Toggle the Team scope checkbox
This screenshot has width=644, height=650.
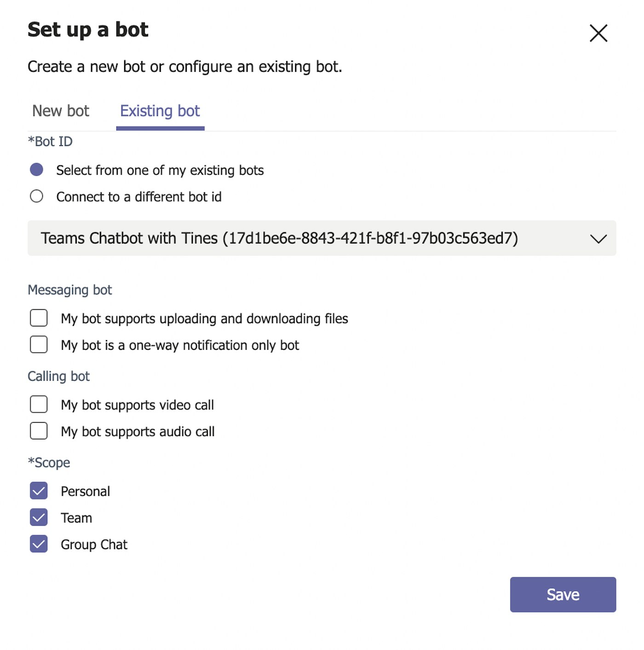39,517
